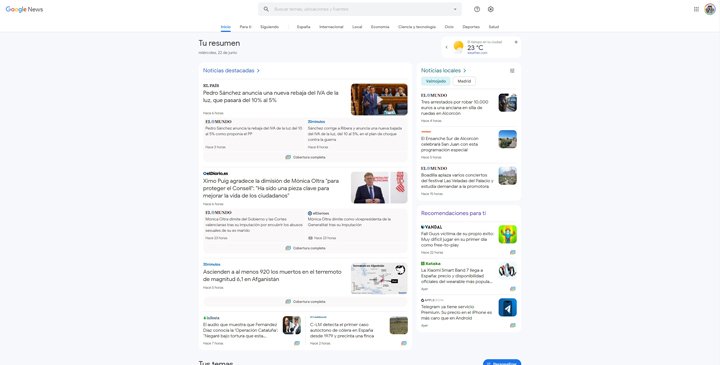Viewport: 720px width, 365px height.
Task: Open the Salud section
Action: pyautogui.click(x=494, y=27)
